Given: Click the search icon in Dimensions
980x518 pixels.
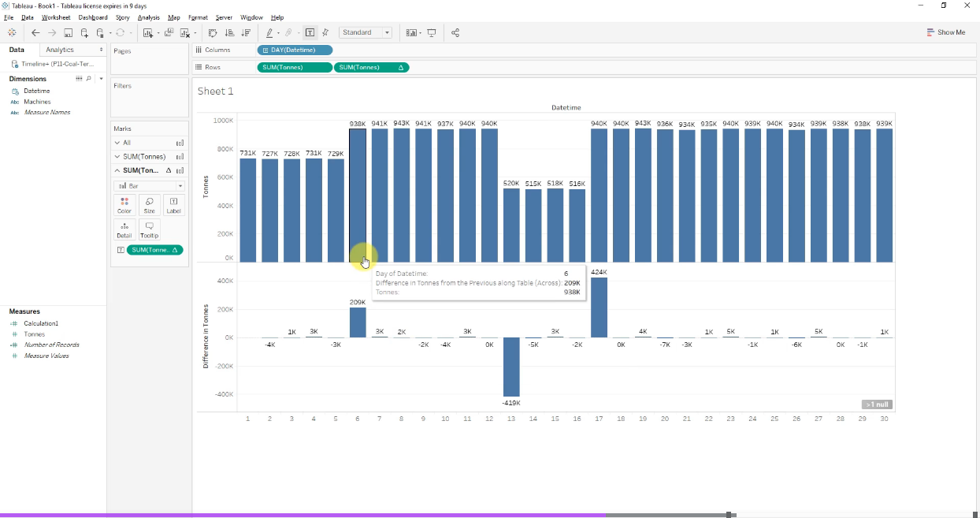Looking at the screenshot, I should [x=88, y=79].
